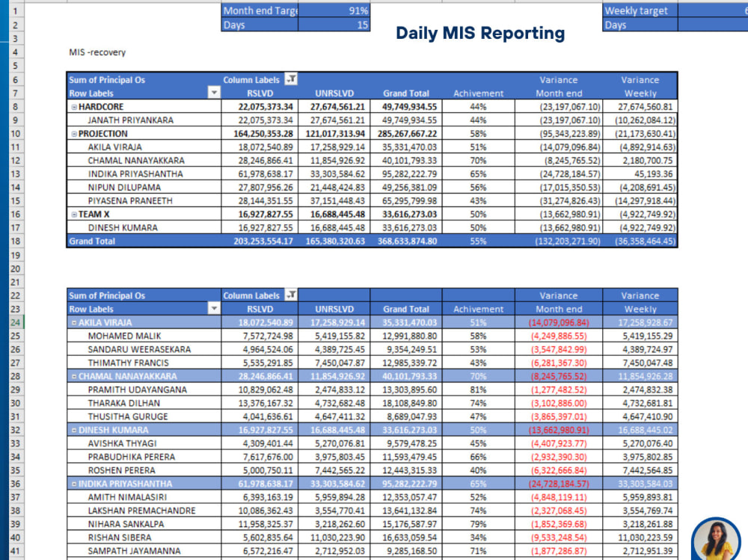Select the 45,193.36 weekly variance cell
This screenshot has width=748, height=560.
click(x=640, y=174)
